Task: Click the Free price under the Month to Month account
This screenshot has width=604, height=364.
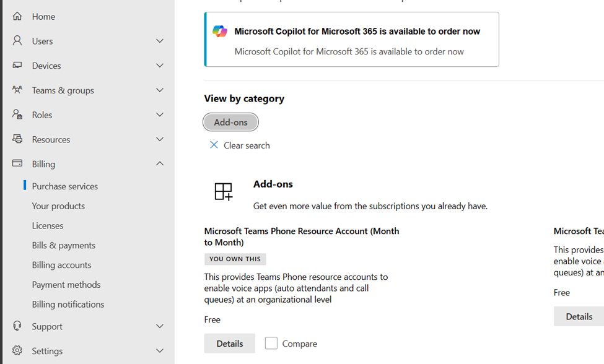Action: [x=212, y=319]
